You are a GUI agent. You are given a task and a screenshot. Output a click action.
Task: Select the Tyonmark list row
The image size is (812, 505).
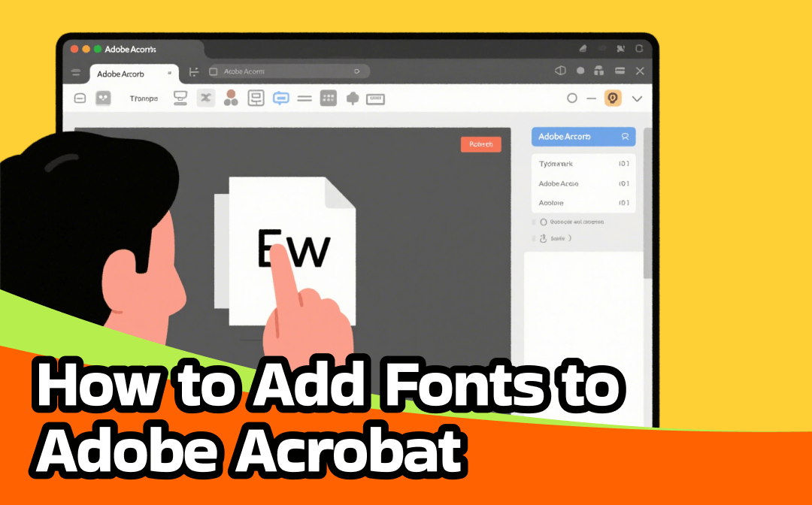[x=583, y=164]
